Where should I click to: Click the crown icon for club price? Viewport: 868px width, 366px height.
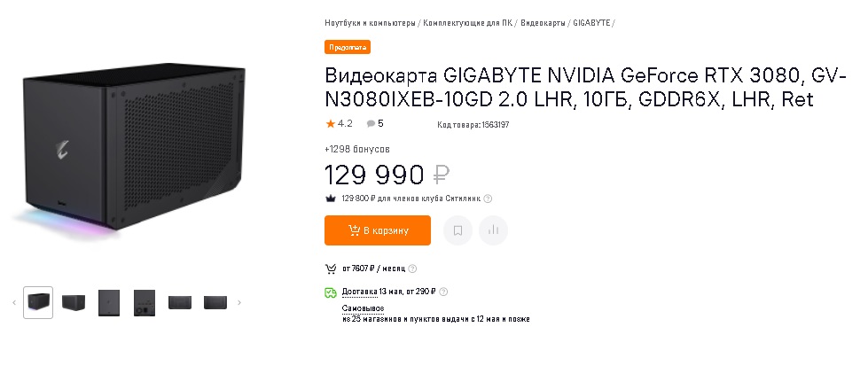click(x=331, y=199)
